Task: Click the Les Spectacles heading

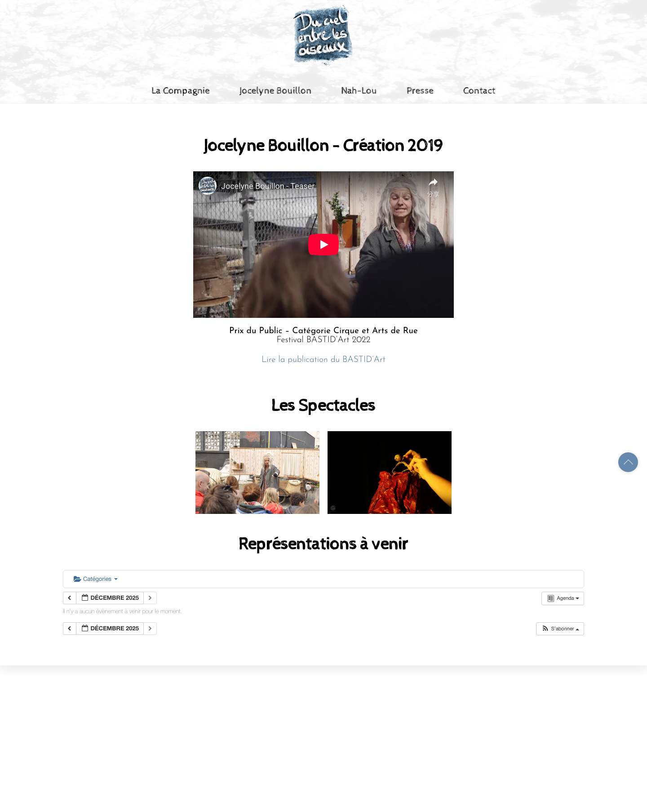Action: tap(323, 405)
